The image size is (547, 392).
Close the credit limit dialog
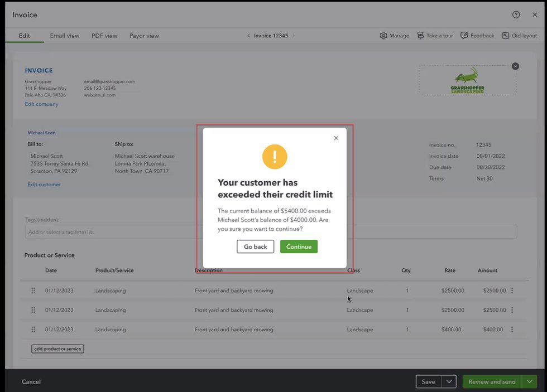(336, 138)
